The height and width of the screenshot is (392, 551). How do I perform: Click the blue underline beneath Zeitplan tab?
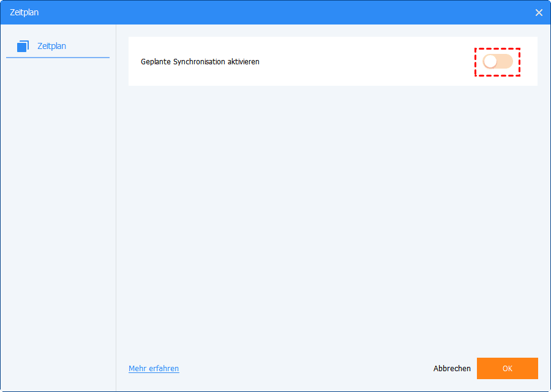click(x=58, y=58)
